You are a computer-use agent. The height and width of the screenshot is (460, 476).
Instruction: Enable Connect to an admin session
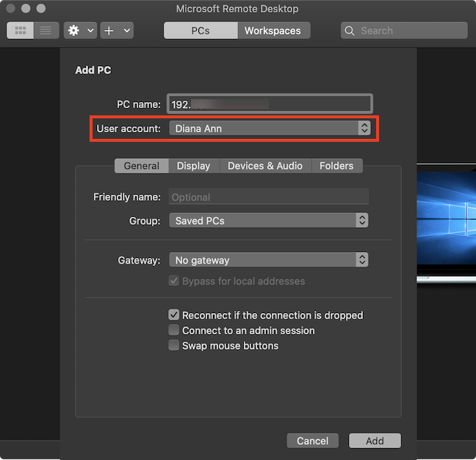point(173,330)
